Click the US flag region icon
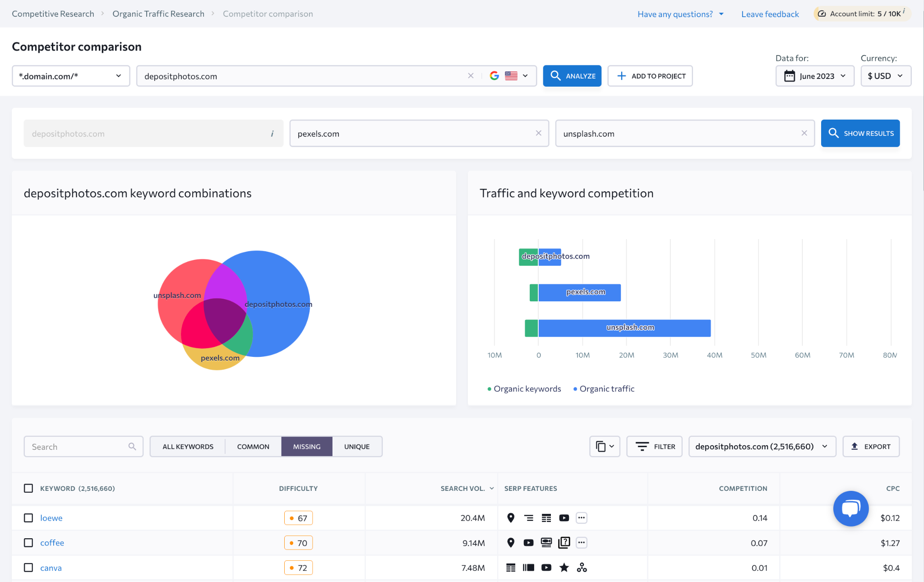This screenshot has height=582, width=924. [511, 76]
